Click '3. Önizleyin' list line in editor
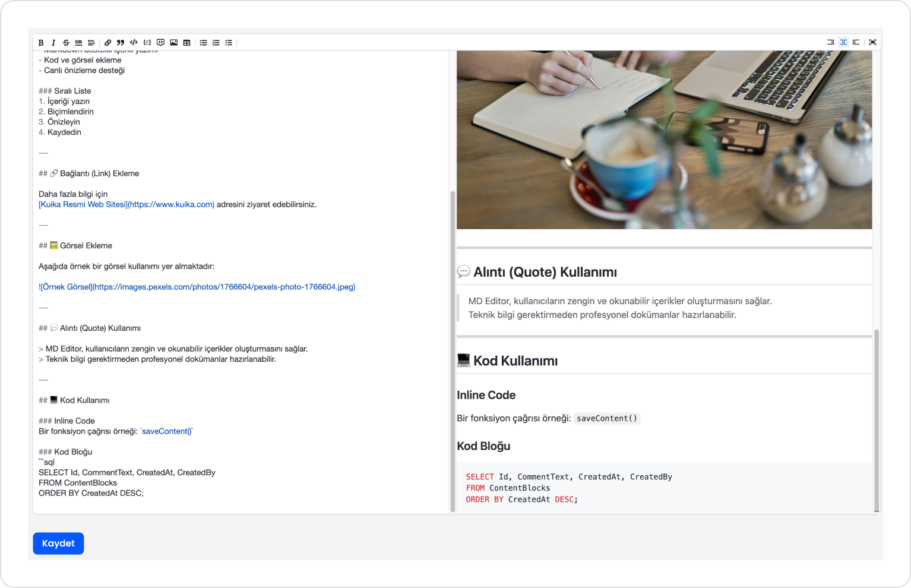Viewport: 911px width, 588px height. click(x=59, y=122)
